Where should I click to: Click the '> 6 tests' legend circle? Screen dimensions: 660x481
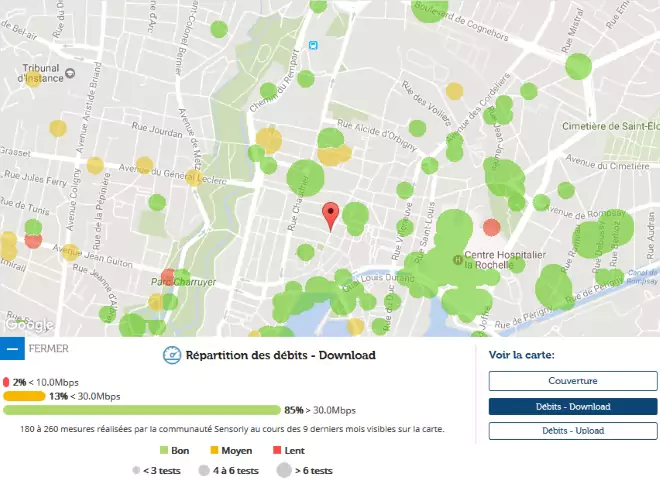(x=282, y=470)
